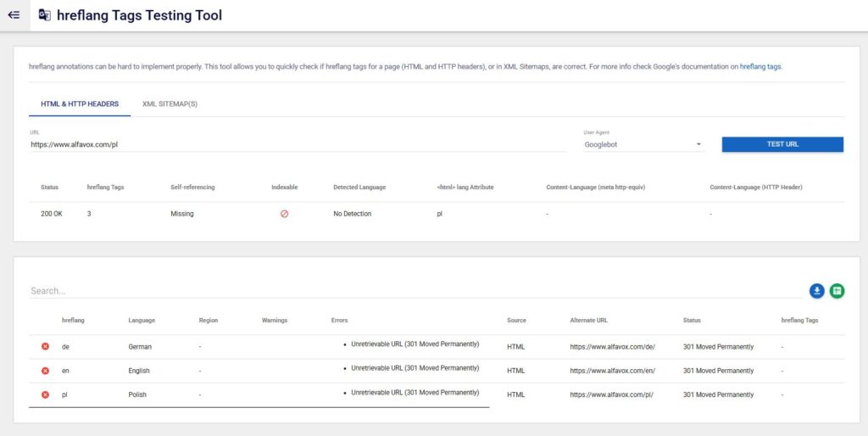Click the translate icon beside the page title
This screenshot has width=868, height=436.
click(44, 15)
